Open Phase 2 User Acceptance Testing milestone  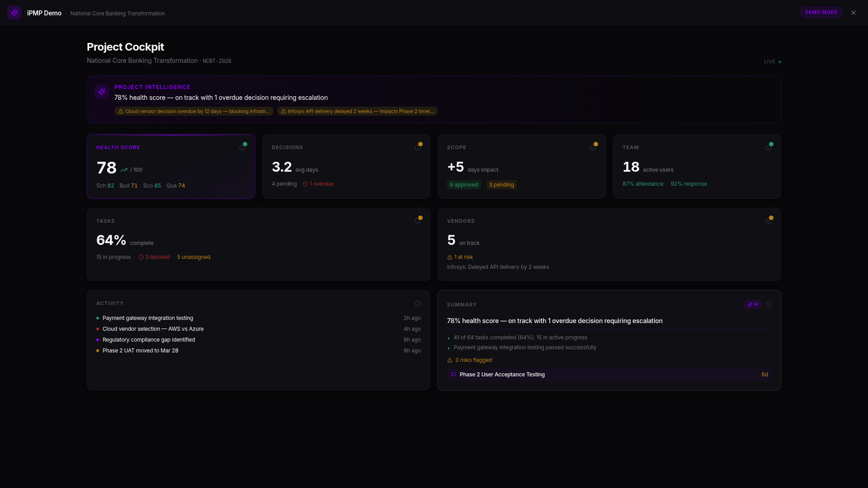[502, 375]
